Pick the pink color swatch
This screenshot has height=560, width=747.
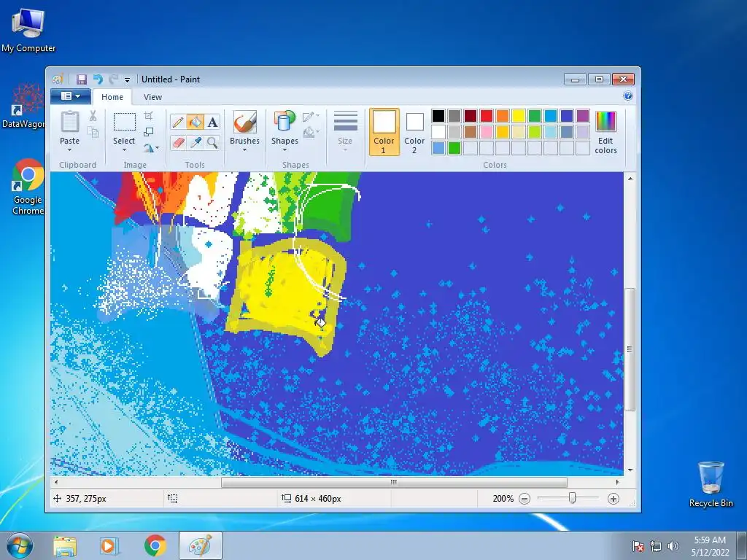pyautogui.click(x=487, y=132)
